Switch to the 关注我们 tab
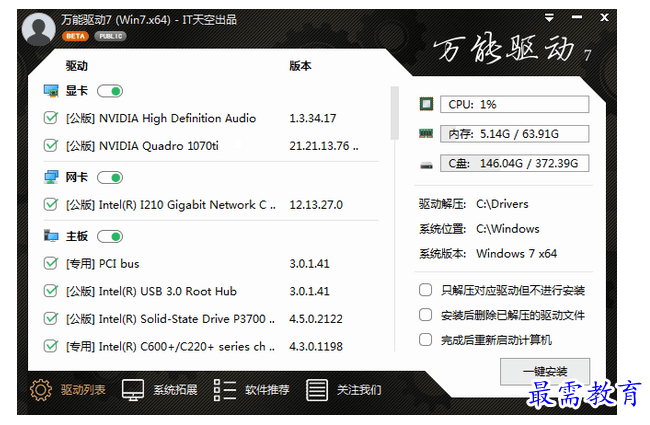The height and width of the screenshot is (425, 650). tap(359, 390)
